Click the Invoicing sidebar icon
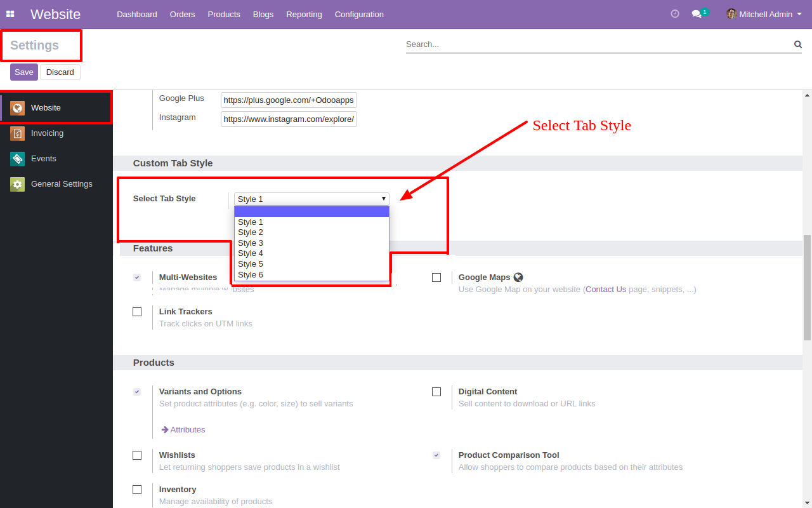The width and height of the screenshot is (812, 508). pos(17,133)
